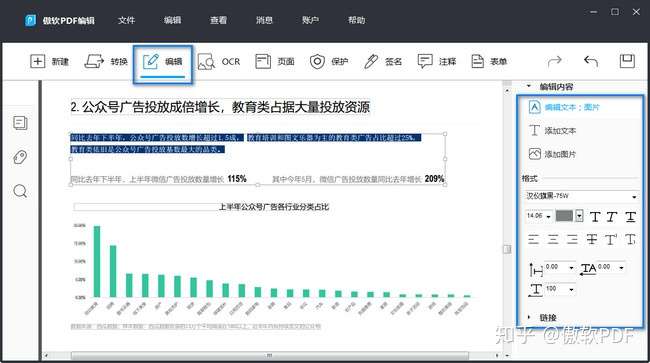Click the gray font color swatch
The image size is (650, 363).
coord(564,216)
